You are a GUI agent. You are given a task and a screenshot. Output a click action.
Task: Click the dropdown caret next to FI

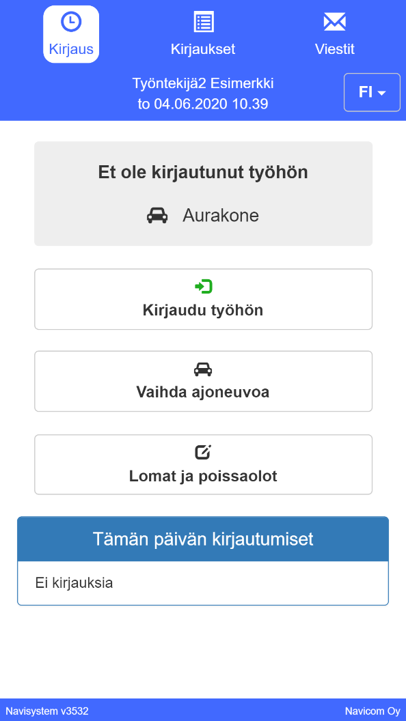click(x=381, y=93)
